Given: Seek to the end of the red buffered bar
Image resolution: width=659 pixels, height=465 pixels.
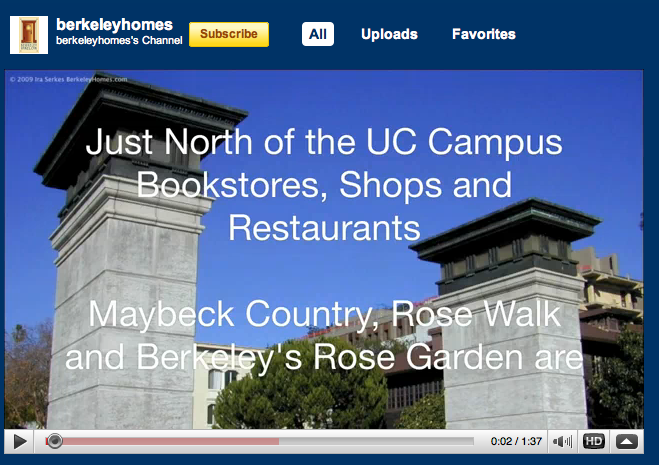Looking at the screenshot, I should (x=278, y=441).
